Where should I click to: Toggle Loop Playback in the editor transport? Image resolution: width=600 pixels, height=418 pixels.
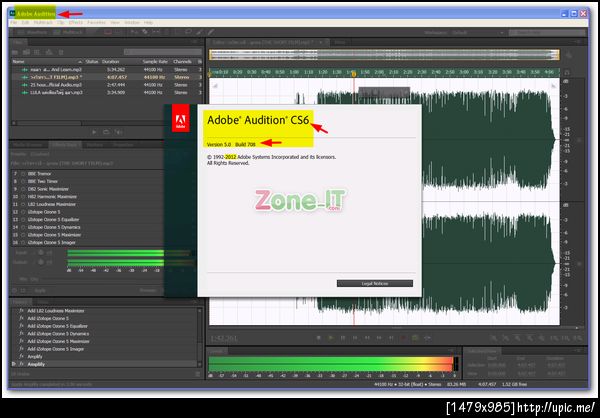(x=415, y=338)
